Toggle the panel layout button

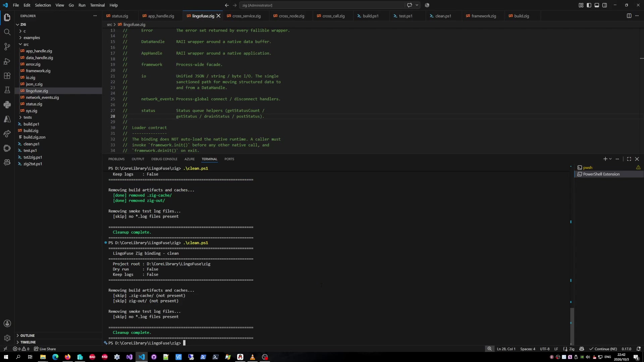tap(597, 5)
